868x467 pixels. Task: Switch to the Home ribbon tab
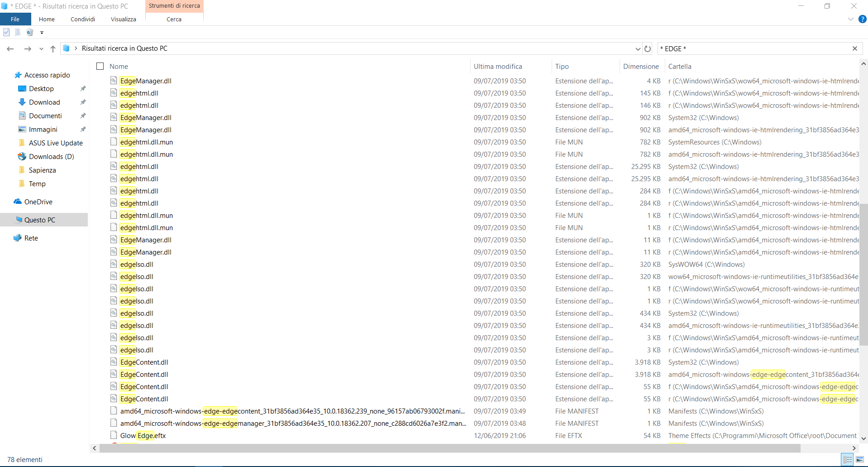(x=47, y=19)
